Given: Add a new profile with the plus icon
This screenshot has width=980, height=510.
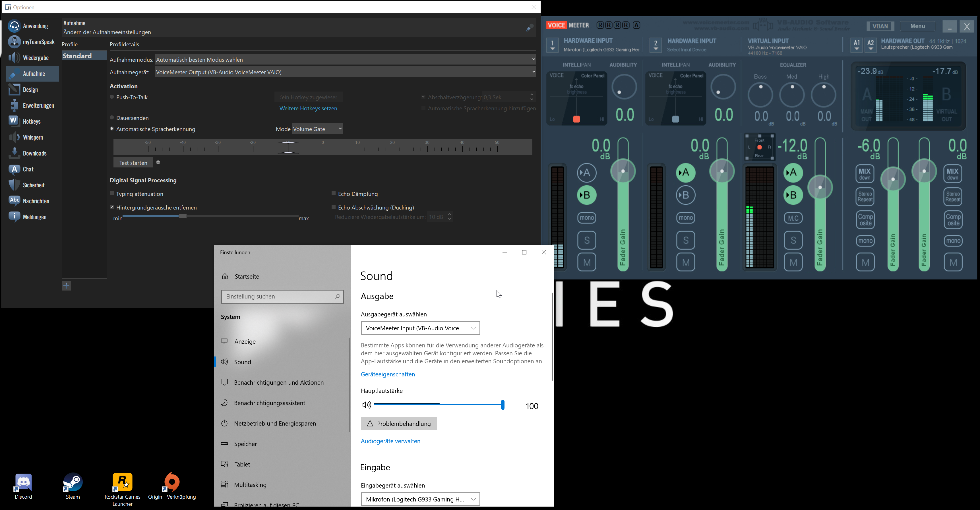Looking at the screenshot, I should 67,286.
